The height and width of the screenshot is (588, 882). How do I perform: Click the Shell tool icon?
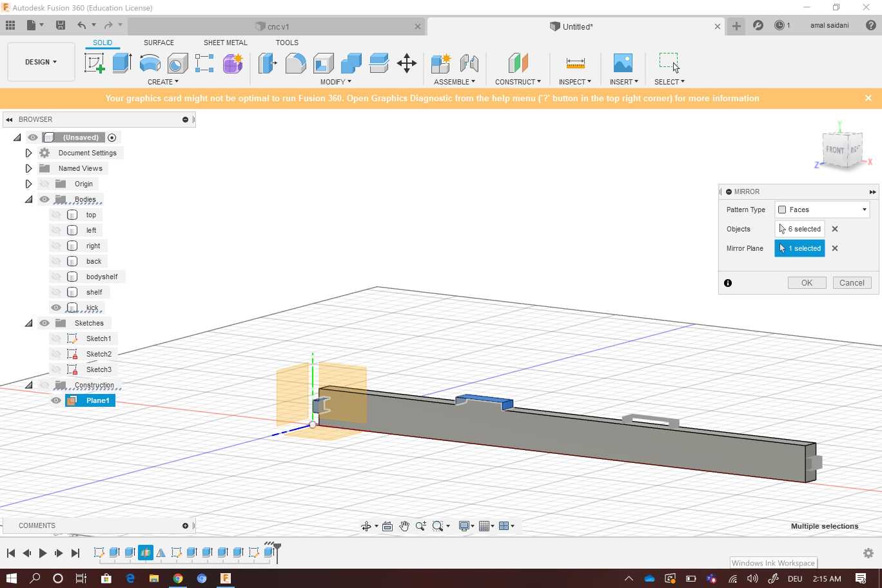323,63
